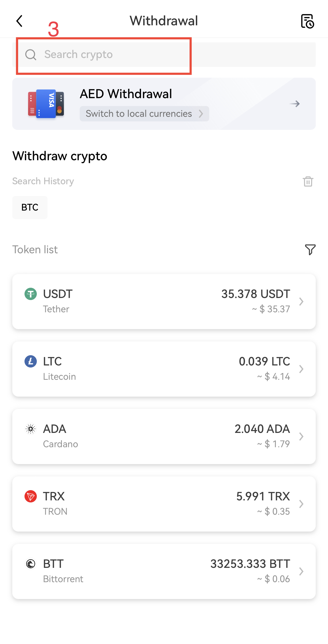328x644 pixels.
Task: Expand LTC row chevron
Action: coord(301,369)
